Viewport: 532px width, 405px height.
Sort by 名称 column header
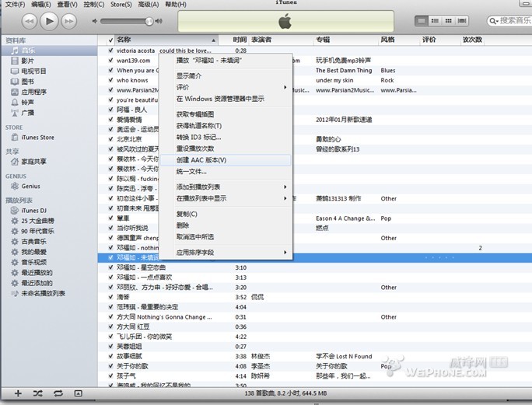[166, 40]
